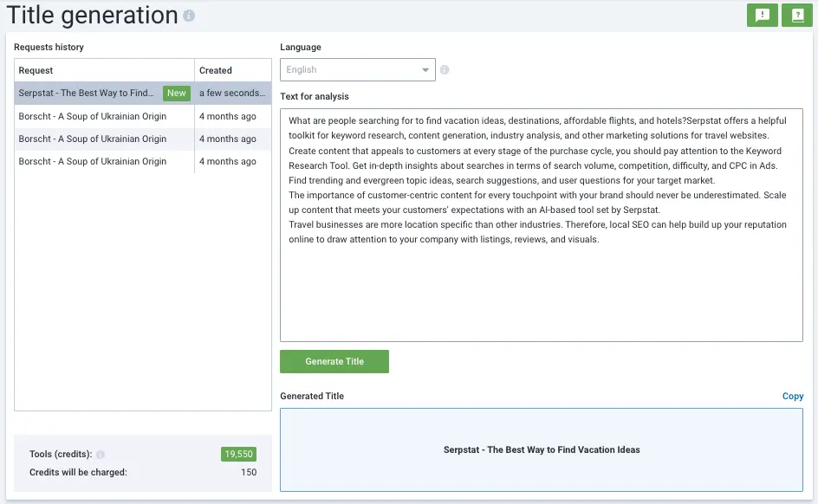Select the generated title result box
The height and width of the screenshot is (504, 818).
click(542, 449)
